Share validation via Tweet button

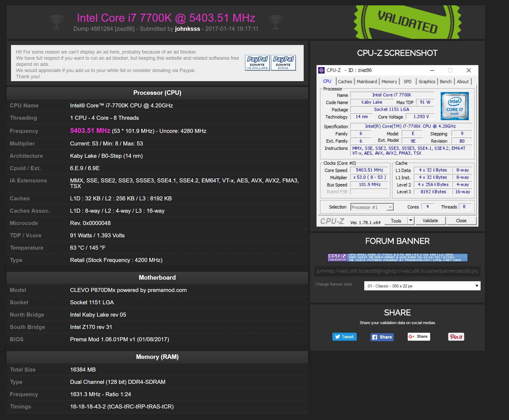344,337
